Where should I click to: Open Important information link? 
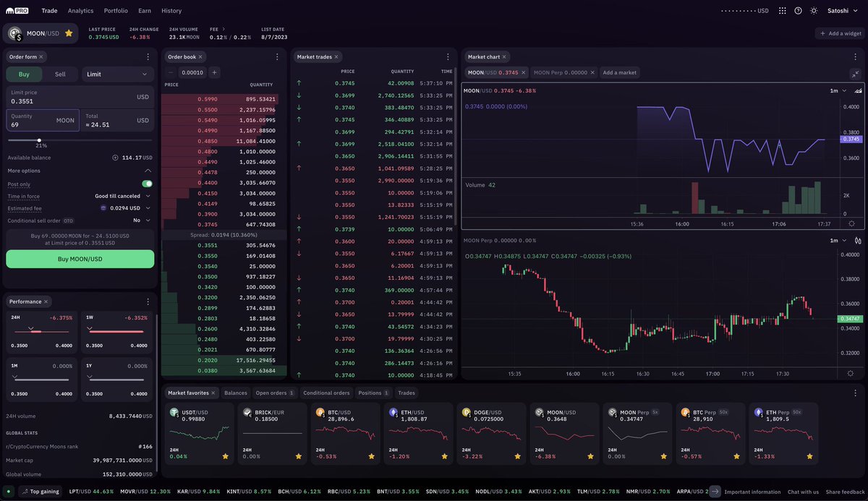click(x=752, y=492)
